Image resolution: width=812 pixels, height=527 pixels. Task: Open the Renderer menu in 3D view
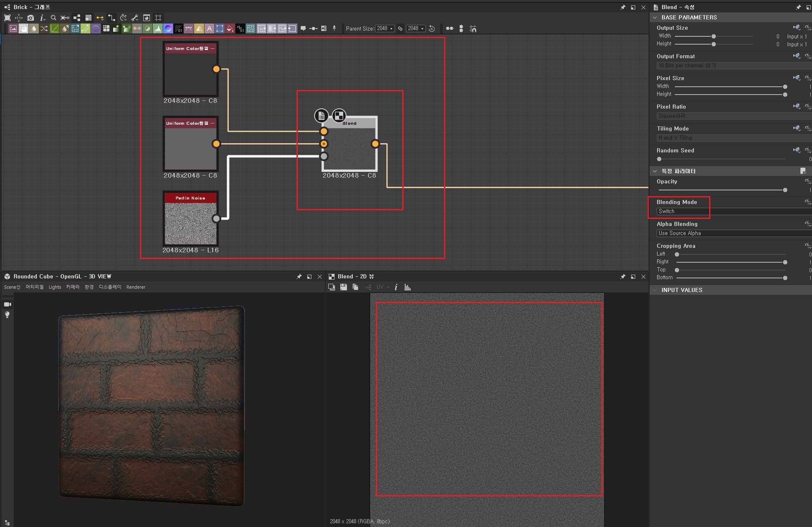tap(136, 287)
